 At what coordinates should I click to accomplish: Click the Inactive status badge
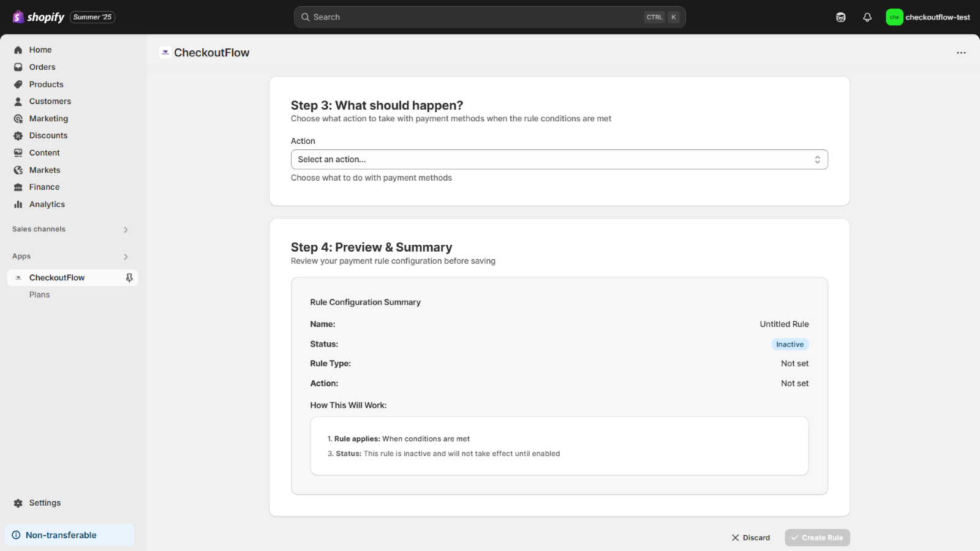click(x=790, y=345)
